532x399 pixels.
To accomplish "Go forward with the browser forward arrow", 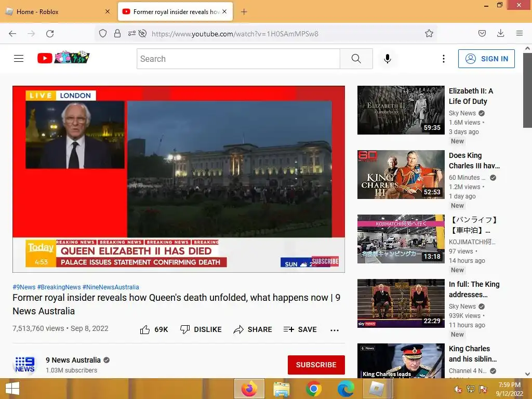I will 31,33.
